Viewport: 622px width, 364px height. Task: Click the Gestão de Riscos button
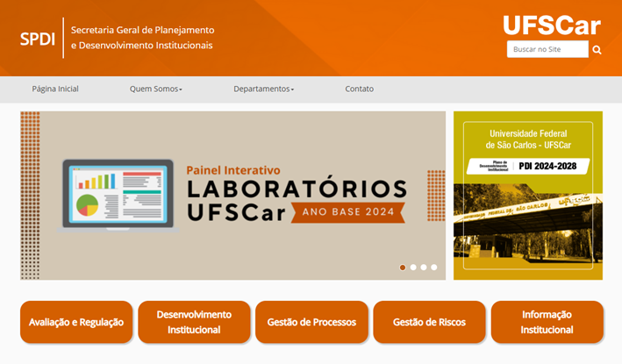[x=429, y=322]
